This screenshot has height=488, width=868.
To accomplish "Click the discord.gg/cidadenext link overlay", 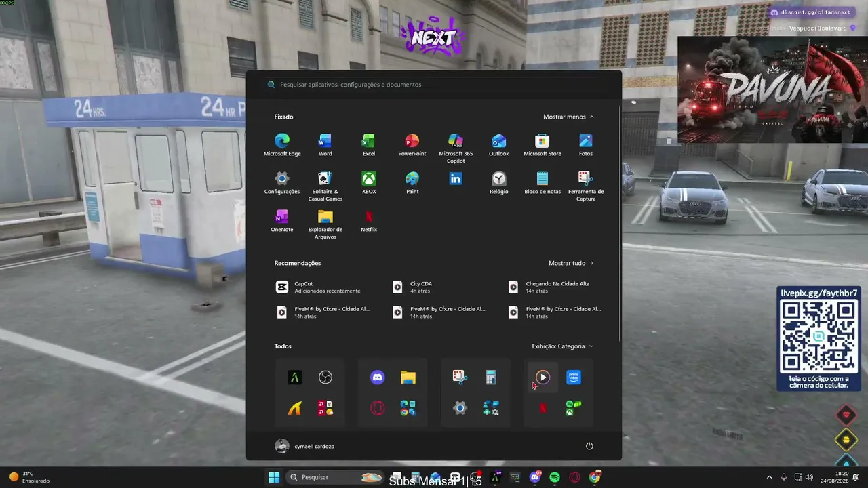I will coord(810,12).
